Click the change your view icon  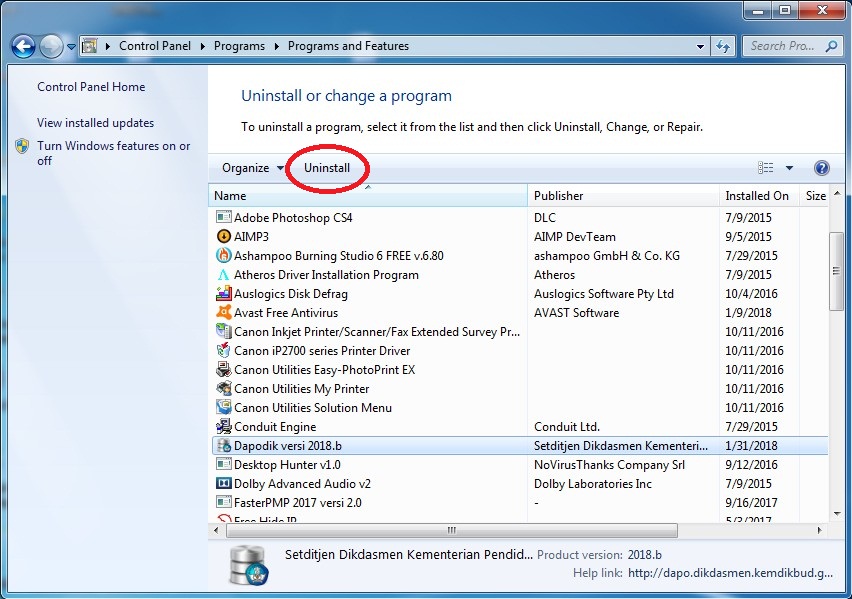(x=766, y=168)
